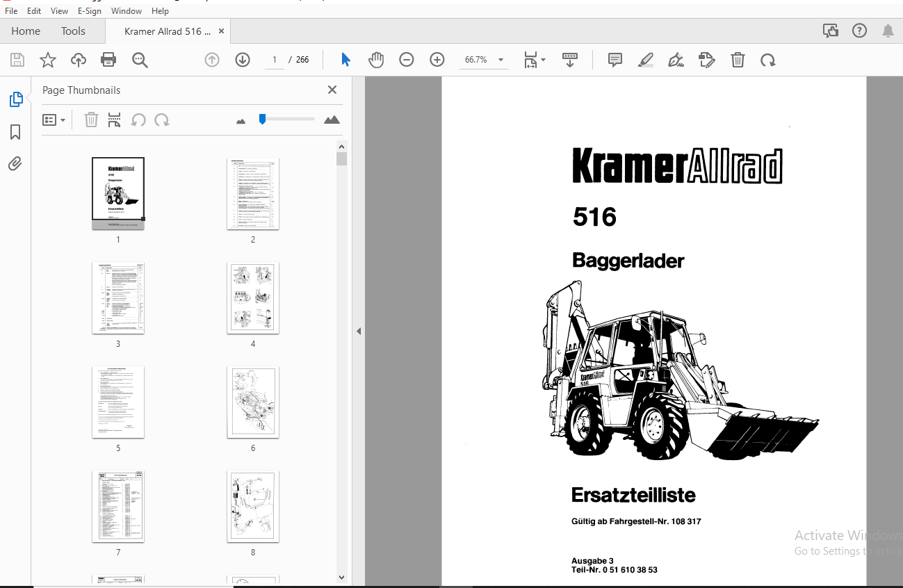
Task: Open the Bookmarks sidebar icon
Action: tap(15, 132)
